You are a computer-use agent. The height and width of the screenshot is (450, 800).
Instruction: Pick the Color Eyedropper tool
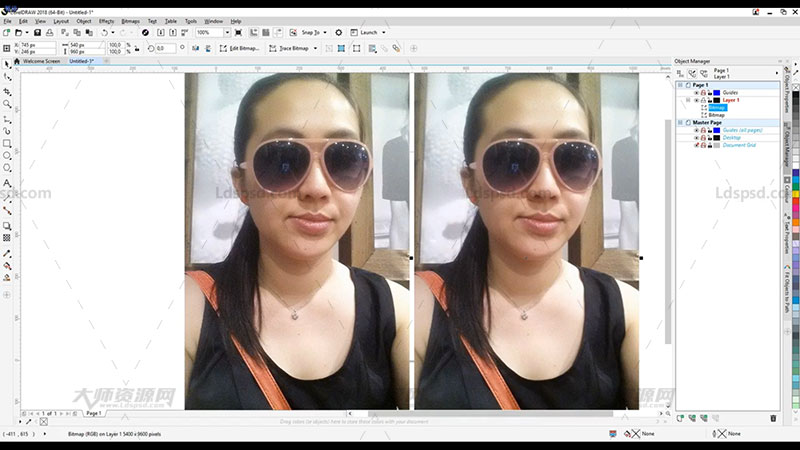(7, 254)
